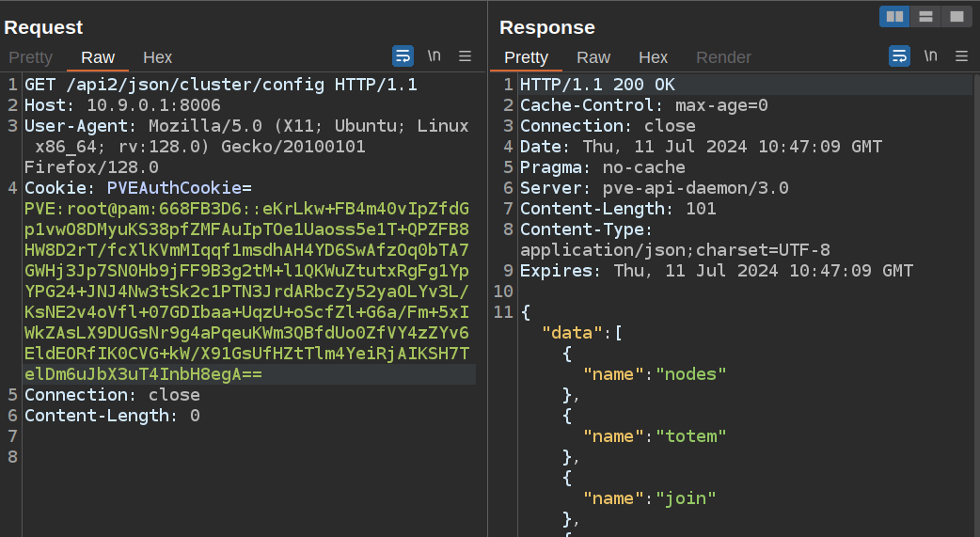Switch to side-by-side layout view

(x=894, y=16)
